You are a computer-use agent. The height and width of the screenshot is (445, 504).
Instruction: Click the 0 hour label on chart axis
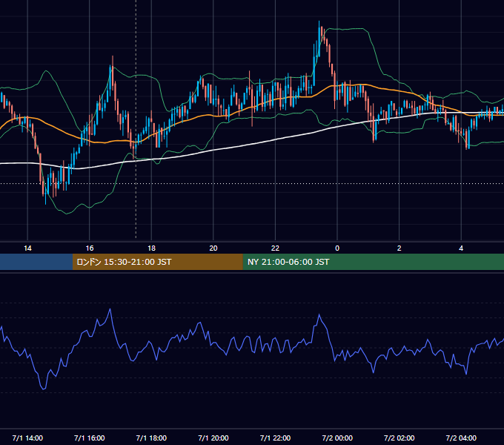(337, 248)
